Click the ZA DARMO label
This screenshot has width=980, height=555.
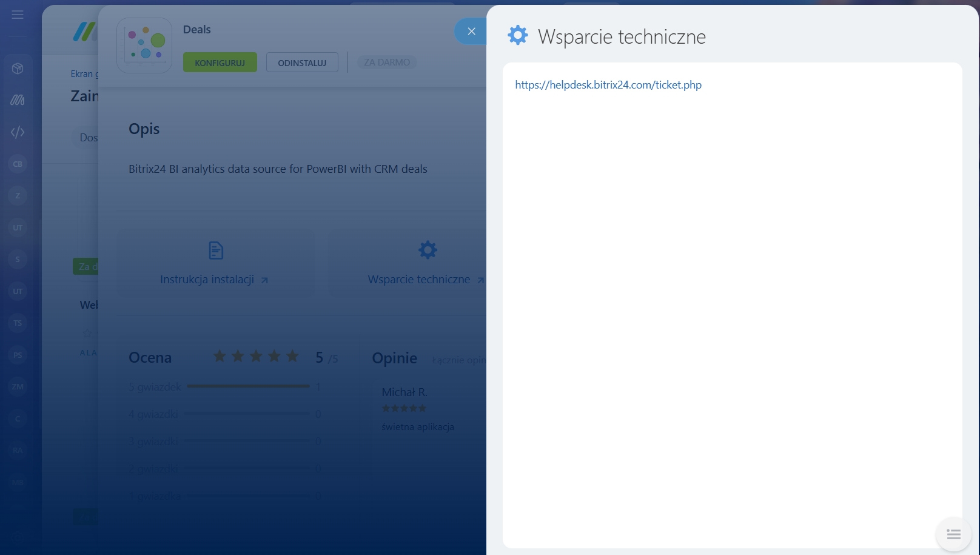[387, 62]
